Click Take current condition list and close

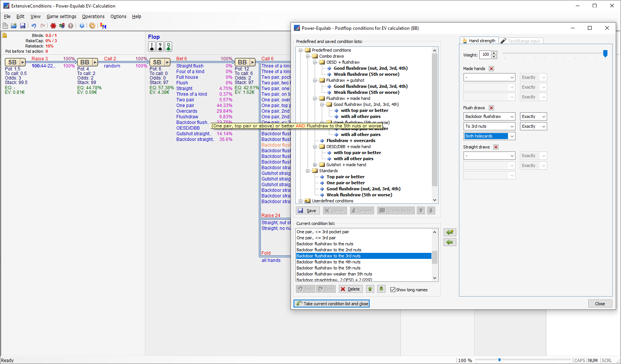click(x=332, y=304)
